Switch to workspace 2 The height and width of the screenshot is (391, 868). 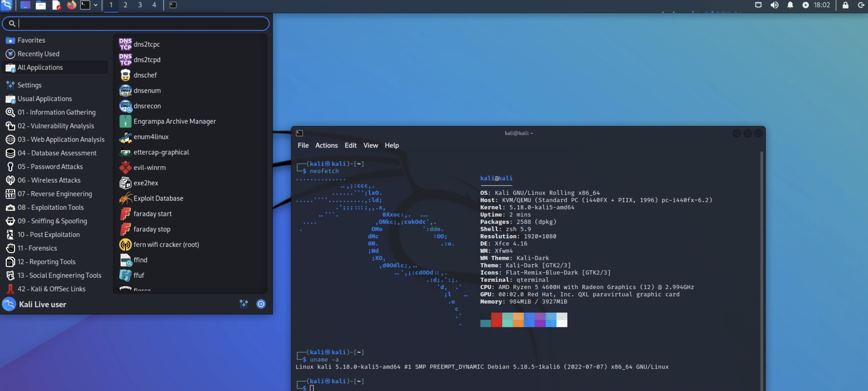(x=125, y=5)
